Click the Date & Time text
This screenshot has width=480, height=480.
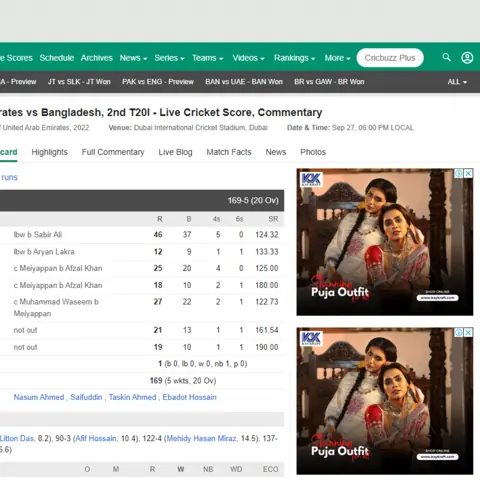(x=350, y=128)
